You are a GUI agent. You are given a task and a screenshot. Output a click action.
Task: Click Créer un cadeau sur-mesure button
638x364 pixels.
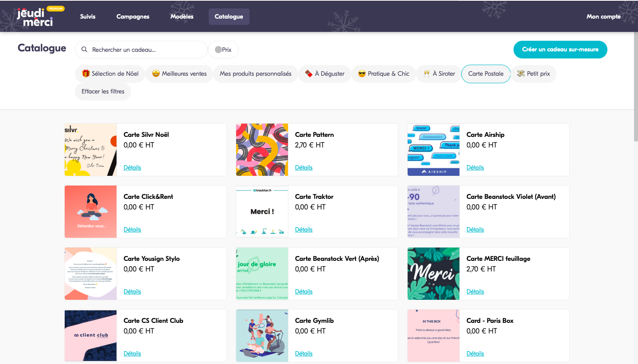(x=560, y=50)
